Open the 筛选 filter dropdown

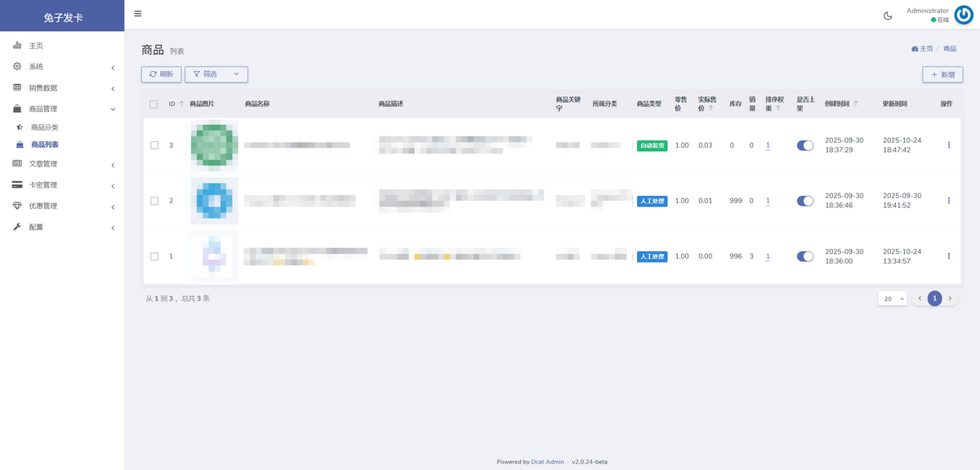pos(216,74)
